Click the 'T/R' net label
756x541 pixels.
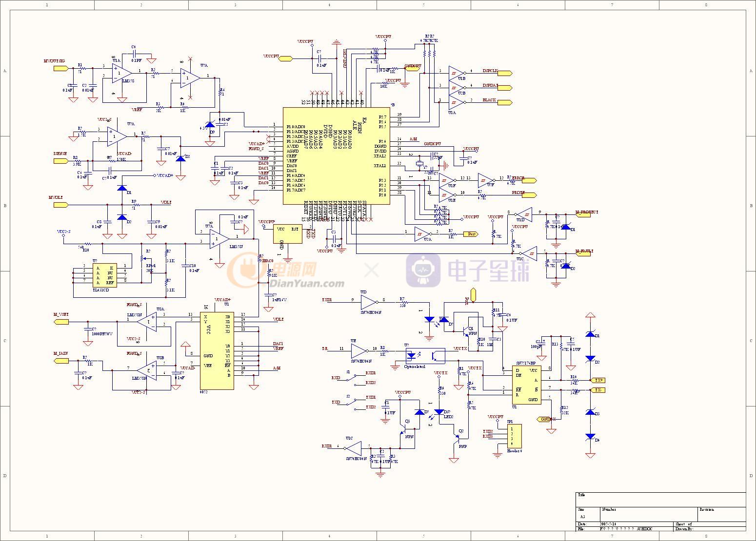325,349
